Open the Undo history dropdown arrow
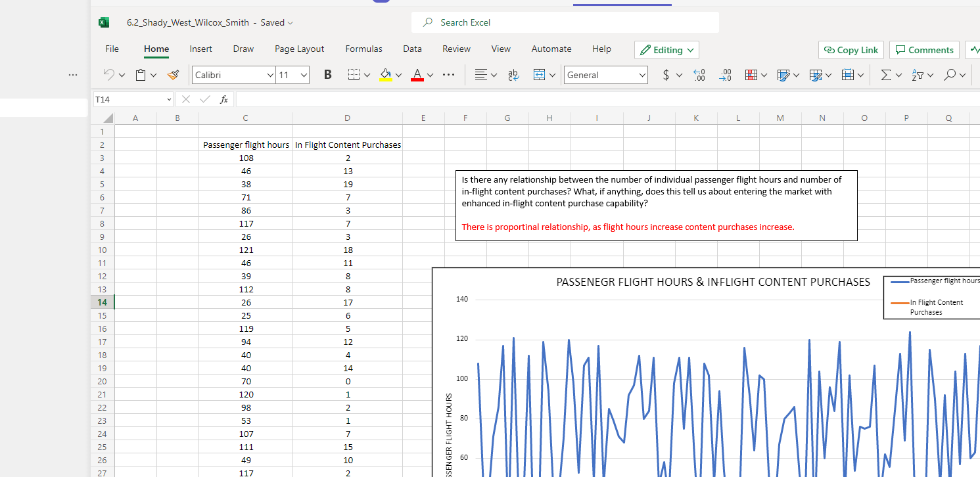This screenshot has height=477, width=980. tap(122, 76)
